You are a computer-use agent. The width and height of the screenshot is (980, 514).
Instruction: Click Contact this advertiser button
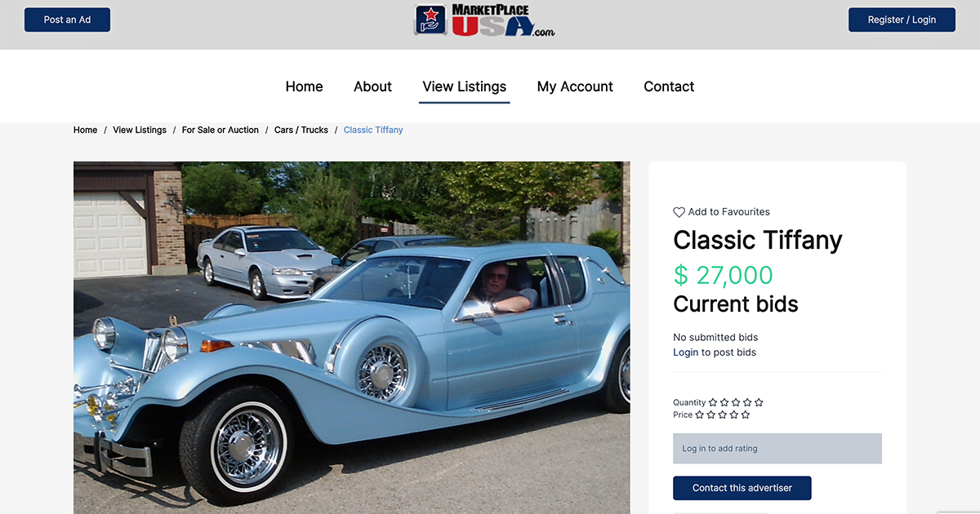(x=742, y=488)
